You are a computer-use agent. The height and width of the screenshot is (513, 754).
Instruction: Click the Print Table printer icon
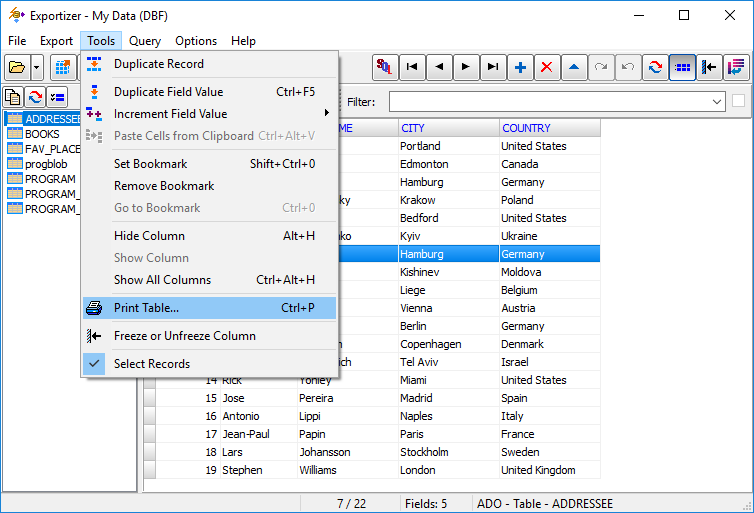tap(94, 308)
